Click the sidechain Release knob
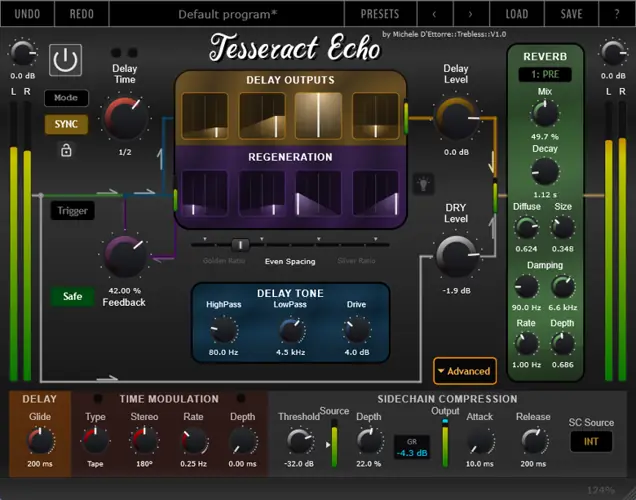 (533, 441)
